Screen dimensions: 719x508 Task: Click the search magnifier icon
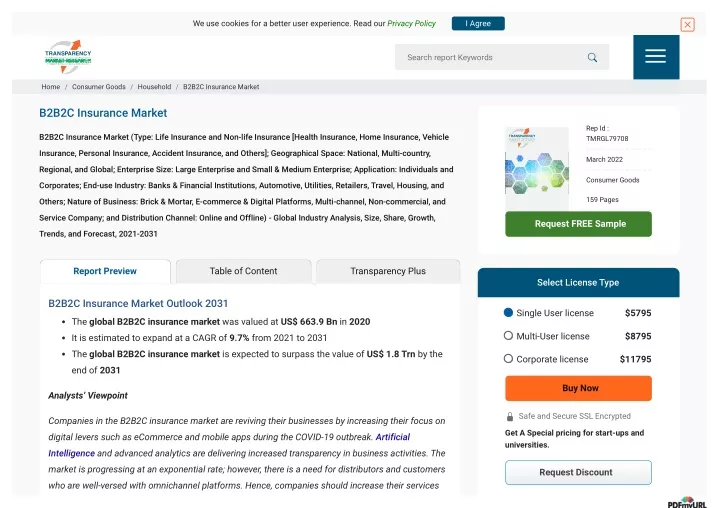click(x=592, y=57)
